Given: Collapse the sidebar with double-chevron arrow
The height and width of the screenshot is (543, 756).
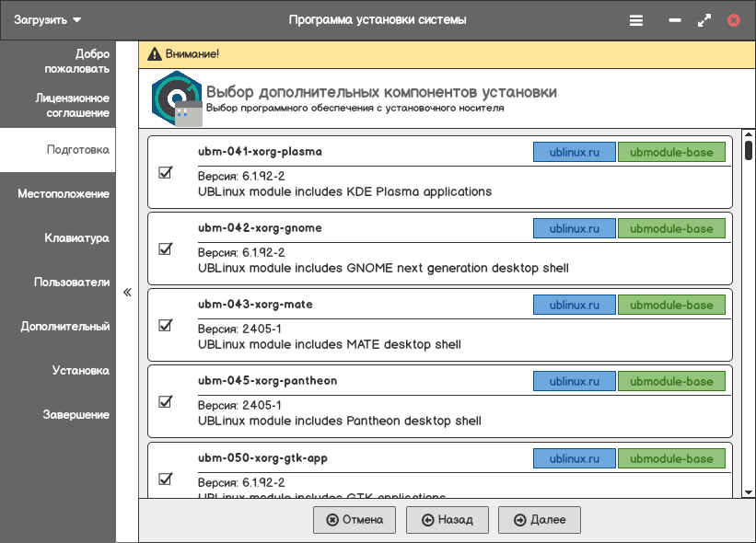Looking at the screenshot, I should (127, 292).
